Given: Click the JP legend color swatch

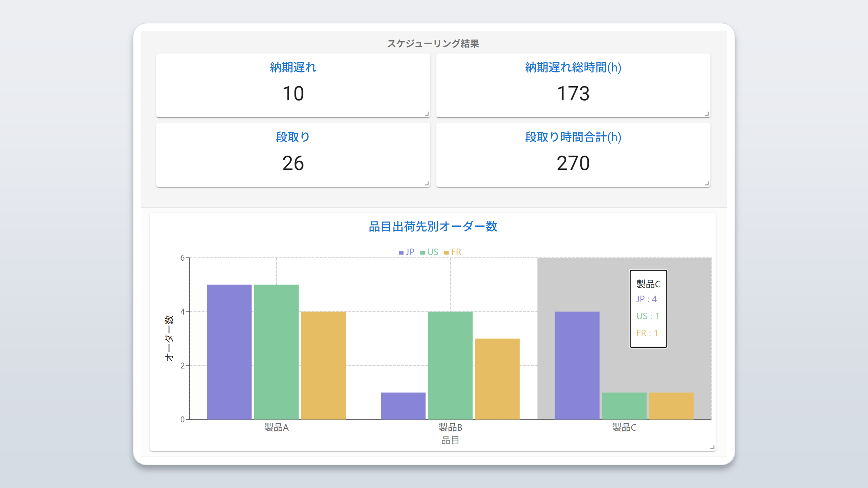Looking at the screenshot, I should 401,252.
